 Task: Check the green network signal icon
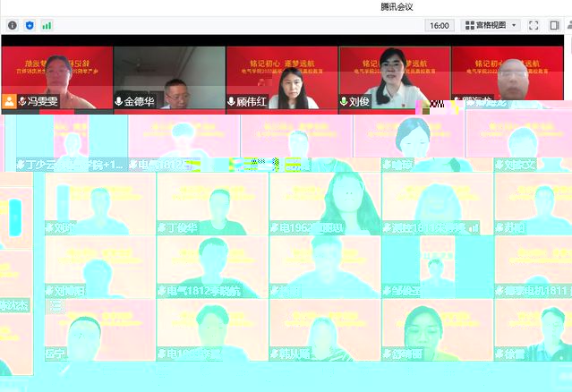pyautogui.click(x=47, y=25)
